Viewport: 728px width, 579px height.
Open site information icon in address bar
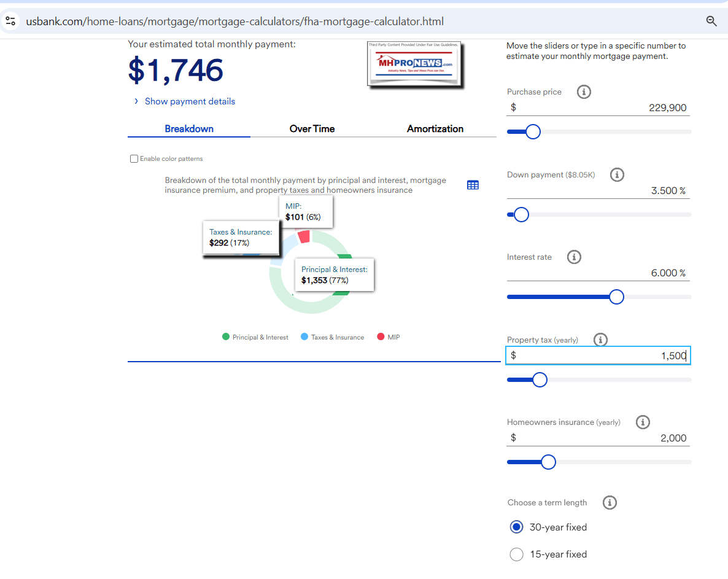coord(10,21)
